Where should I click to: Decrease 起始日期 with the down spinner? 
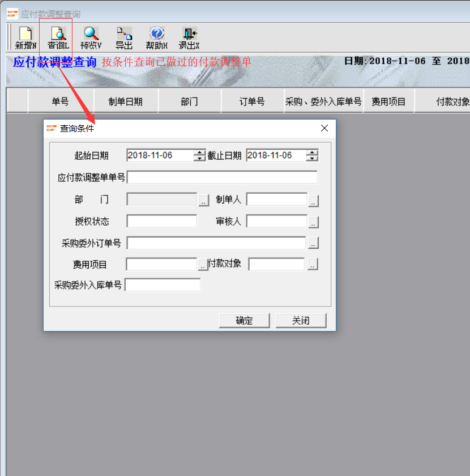(199, 158)
